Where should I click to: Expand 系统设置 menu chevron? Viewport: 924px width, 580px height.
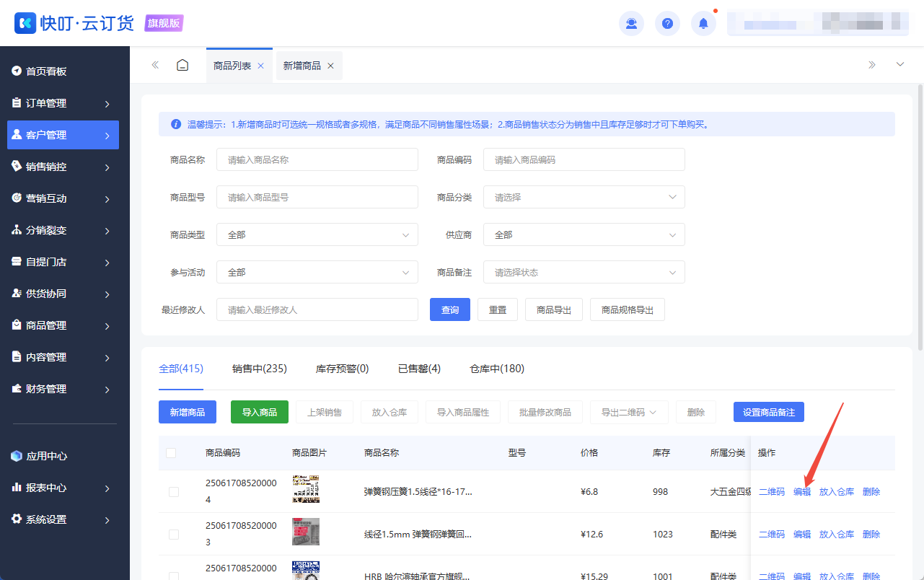click(x=107, y=520)
